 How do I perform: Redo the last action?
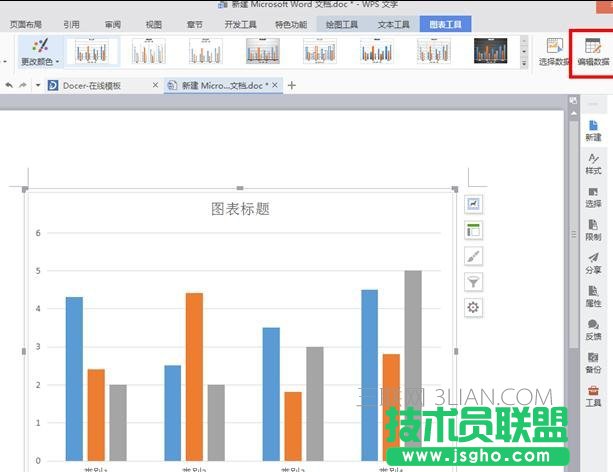click(23, 85)
